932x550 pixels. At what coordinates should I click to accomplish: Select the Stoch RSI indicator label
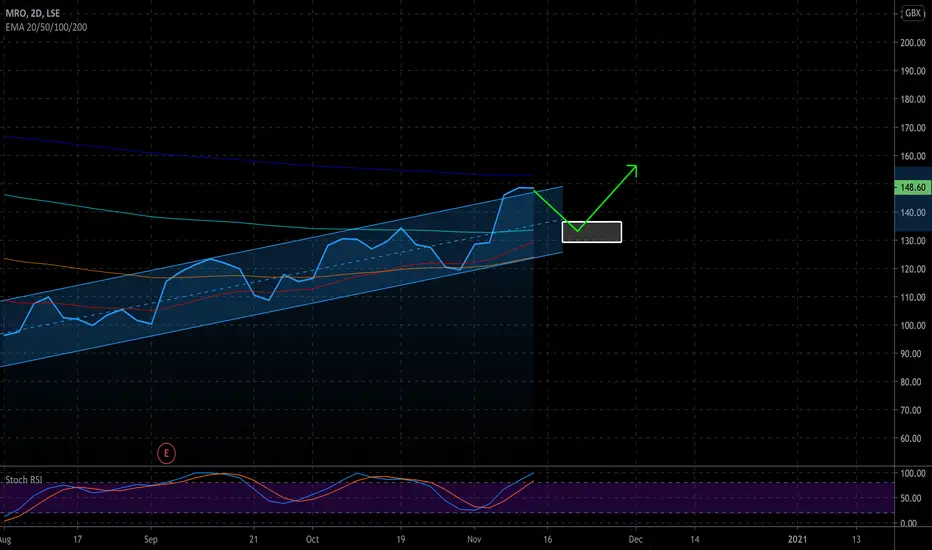[24, 480]
